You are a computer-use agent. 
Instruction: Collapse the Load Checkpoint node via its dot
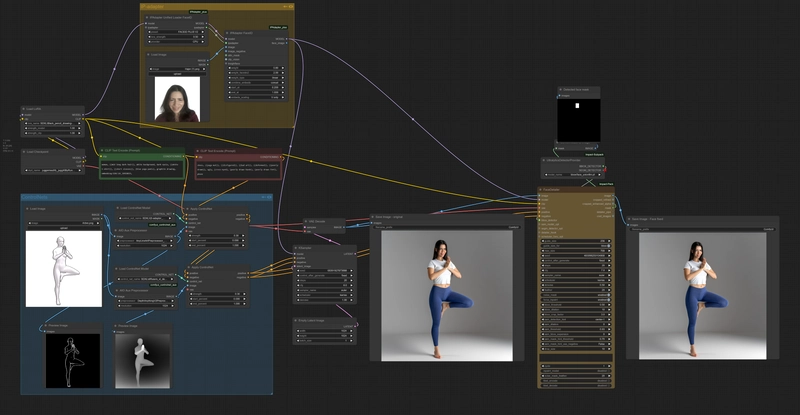(x=23, y=152)
